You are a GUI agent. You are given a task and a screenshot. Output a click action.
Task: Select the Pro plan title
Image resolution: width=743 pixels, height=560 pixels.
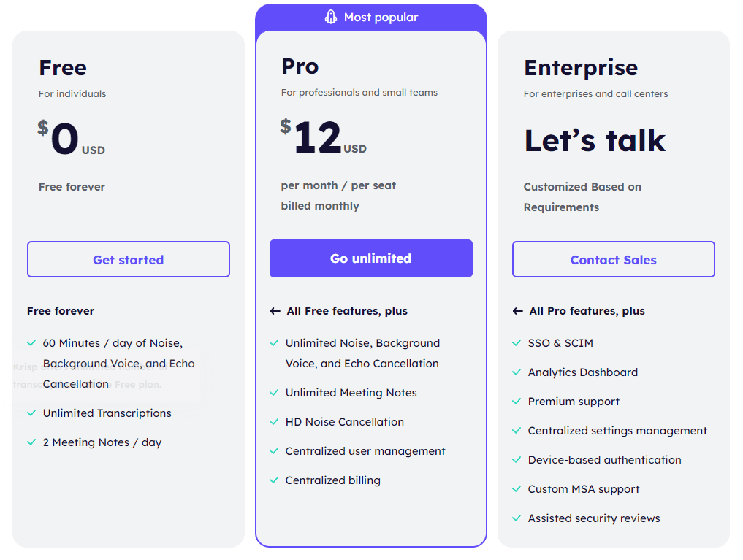pos(300,66)
